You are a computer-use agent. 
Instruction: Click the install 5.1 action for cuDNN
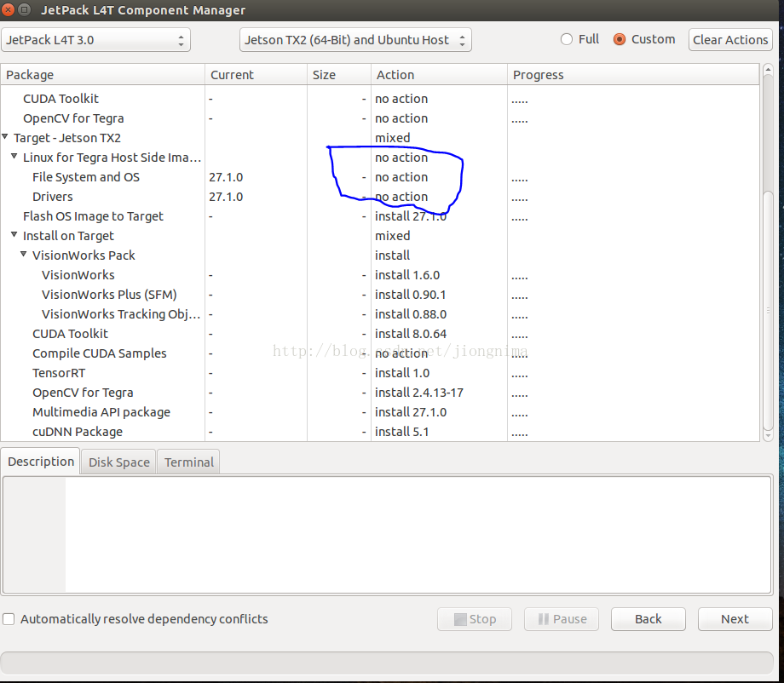(401, 431)
